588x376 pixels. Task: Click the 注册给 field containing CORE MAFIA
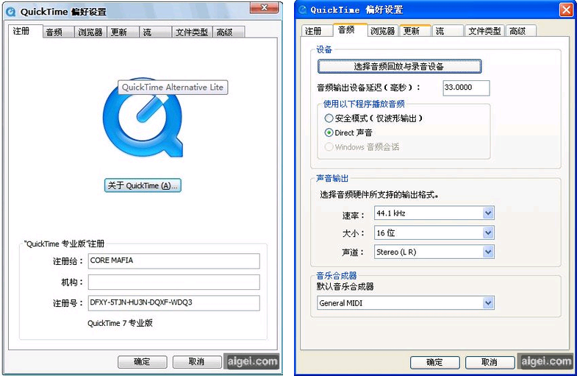point(173,260)
